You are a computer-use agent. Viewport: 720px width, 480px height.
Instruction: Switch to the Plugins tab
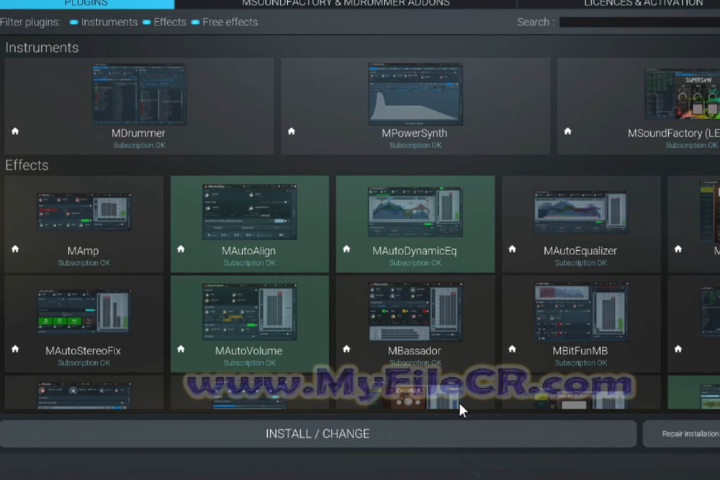[87, 4]
